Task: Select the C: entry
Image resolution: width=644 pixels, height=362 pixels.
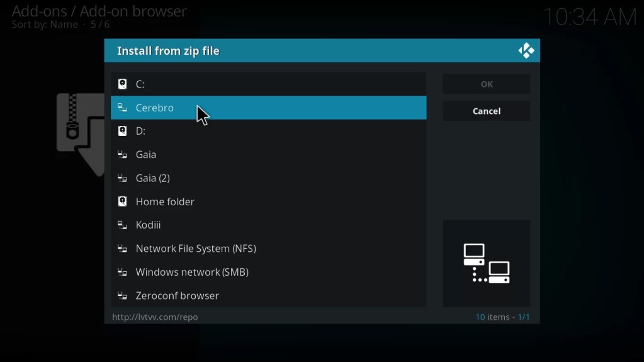Action: point(269,84)
